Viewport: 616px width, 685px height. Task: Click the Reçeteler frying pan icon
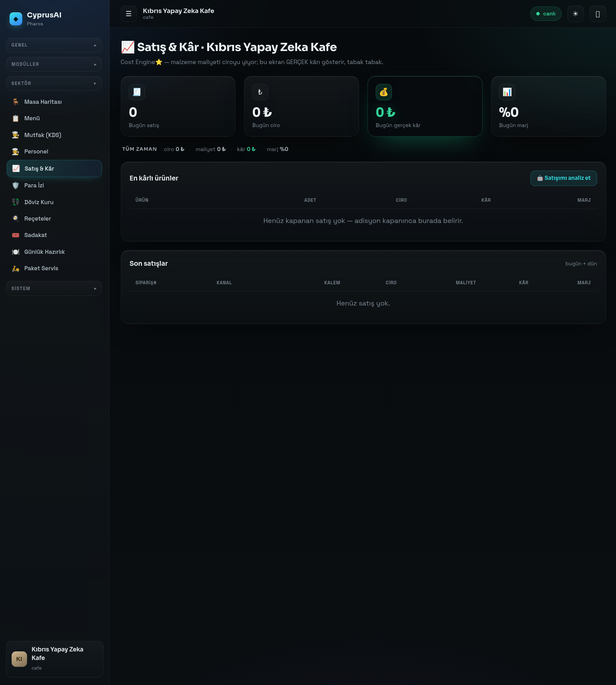pyautogui.click(x=16, y=219)
